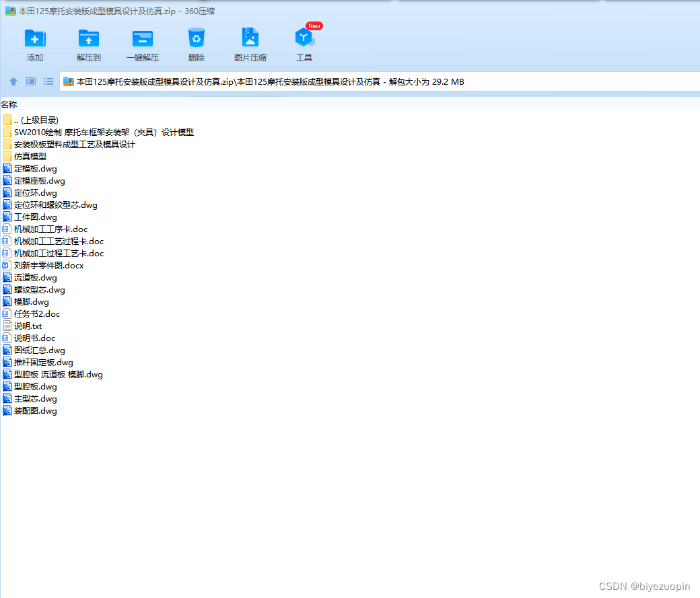Click the doc icon beside 任务书2.doc
The height and width of the screenshot is (598, 700).
[x=6, y=313]
